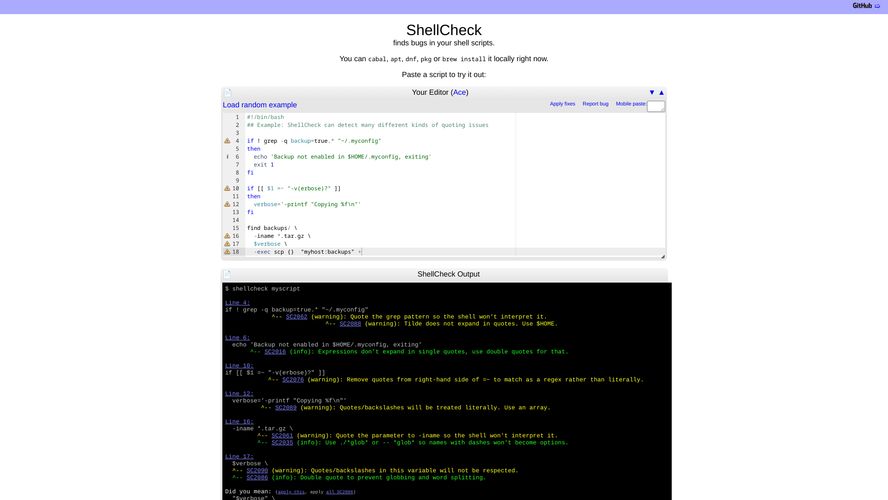
Task: Focus the Mobile paste input box
Action: [x=655, y=106]
